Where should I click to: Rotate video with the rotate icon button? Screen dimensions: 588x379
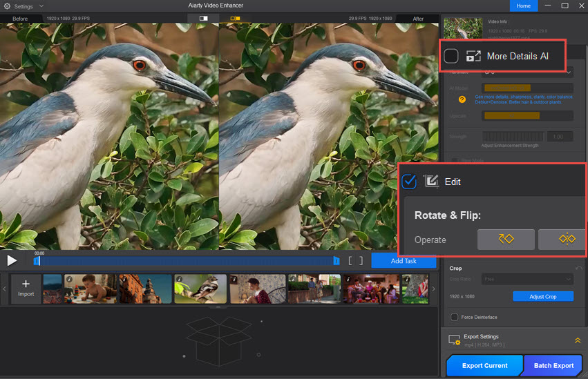click(506, 240)
